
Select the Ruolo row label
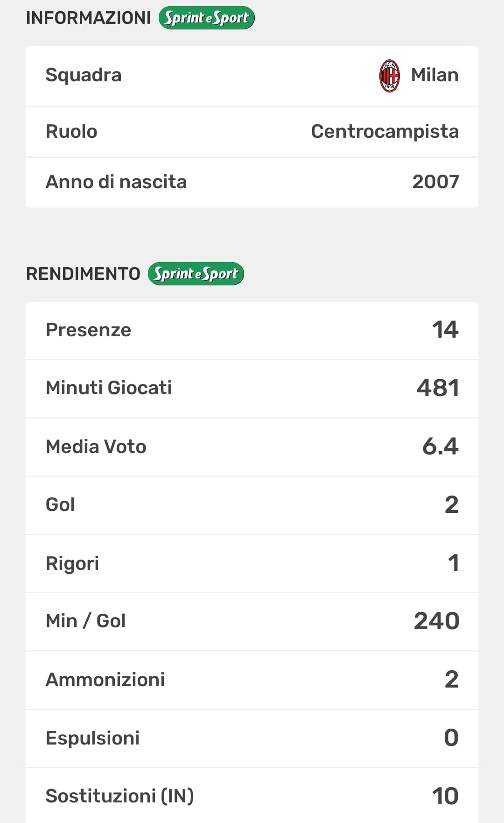point(71,131)
